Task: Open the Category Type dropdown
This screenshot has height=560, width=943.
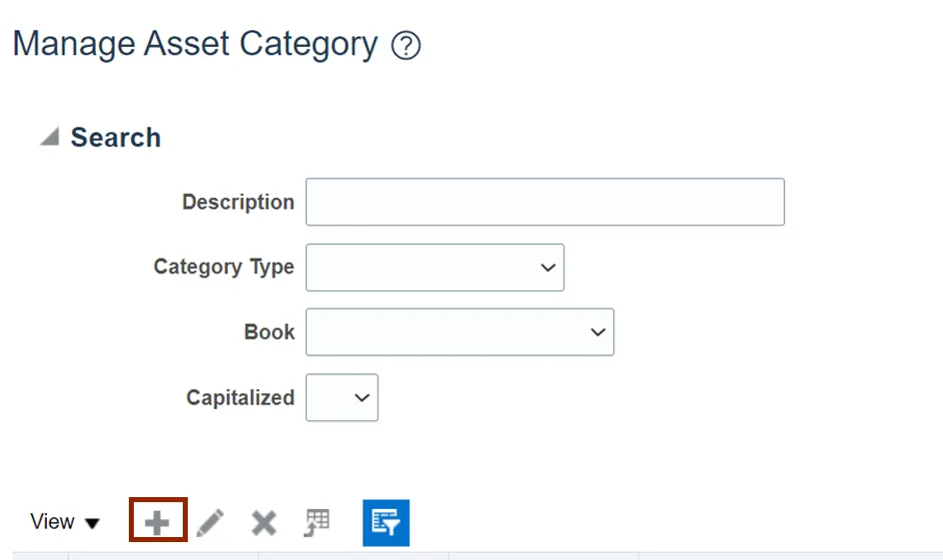Action: pos(435,268)
